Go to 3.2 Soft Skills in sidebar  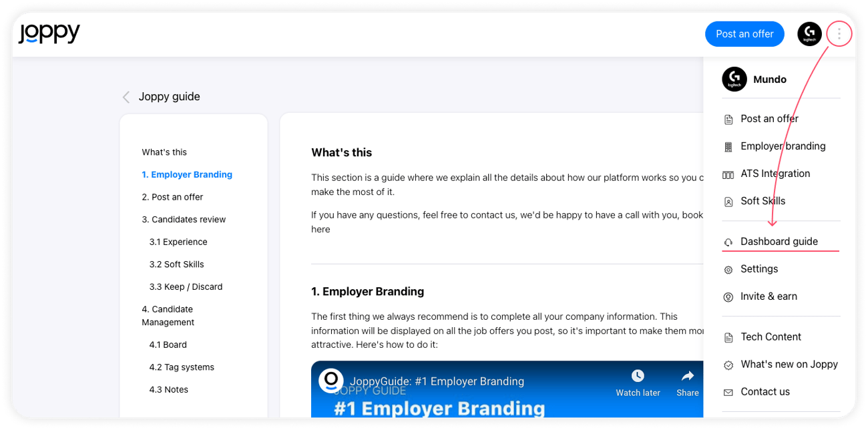176,264
